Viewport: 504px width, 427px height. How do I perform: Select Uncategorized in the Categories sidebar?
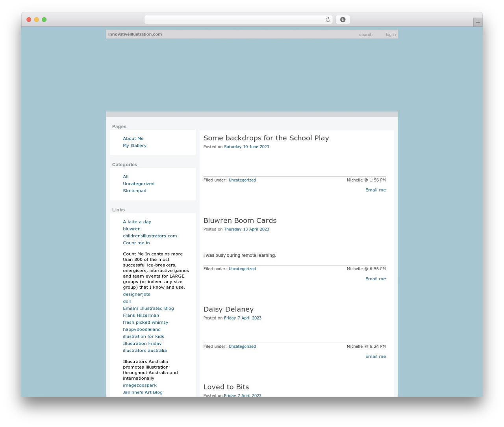[x=139, y=184]
